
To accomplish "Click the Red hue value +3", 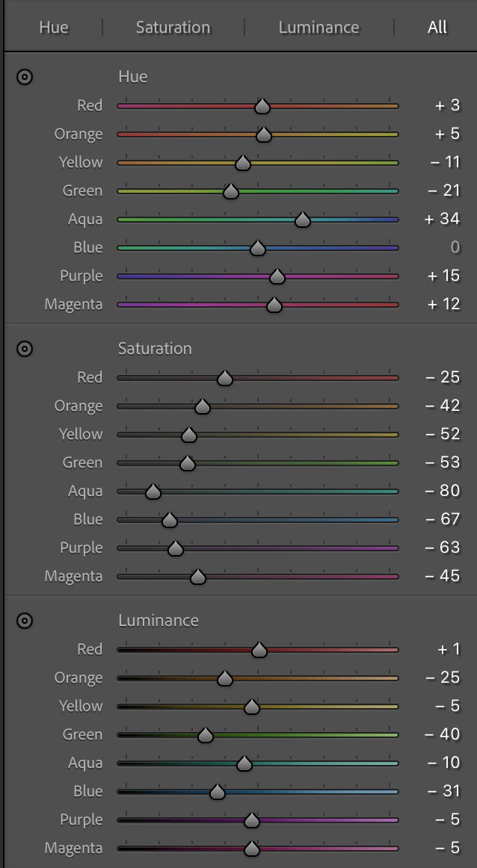I will coord(448,105).
